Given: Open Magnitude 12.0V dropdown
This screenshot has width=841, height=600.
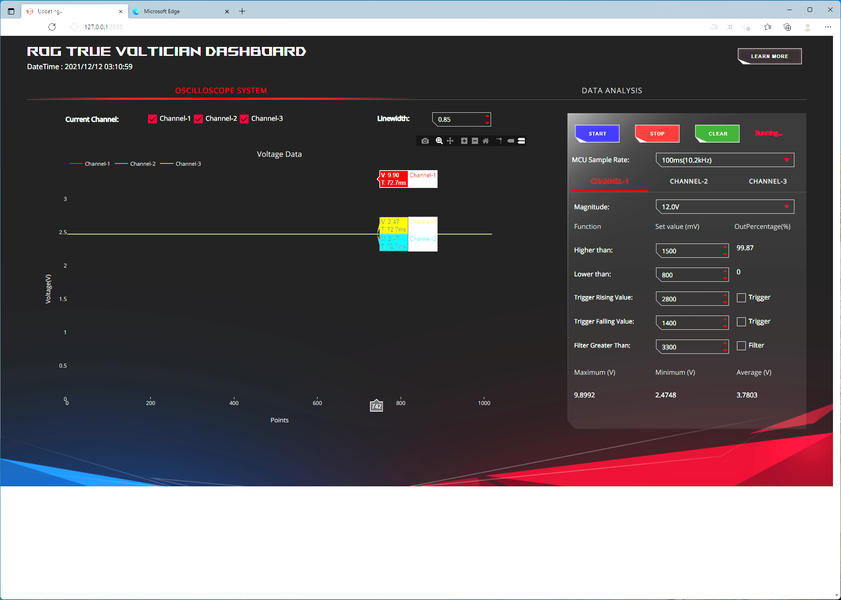Looking at the screenshot, I should (725, 207).
